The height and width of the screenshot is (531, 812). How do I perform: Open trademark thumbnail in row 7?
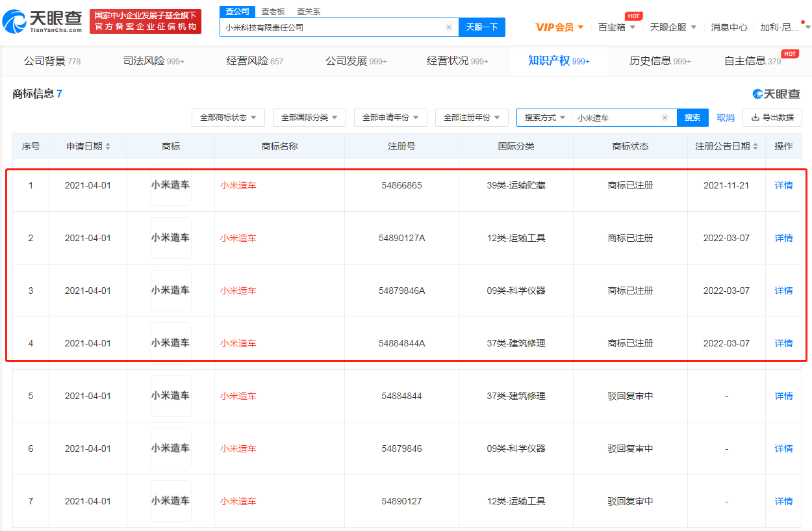point(171,501)
